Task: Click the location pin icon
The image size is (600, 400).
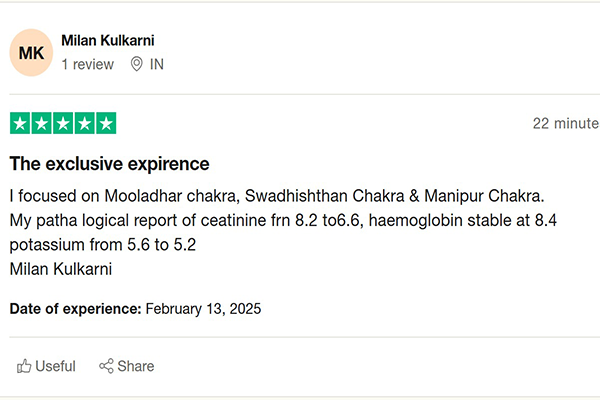Action: (x=137, y=64)
